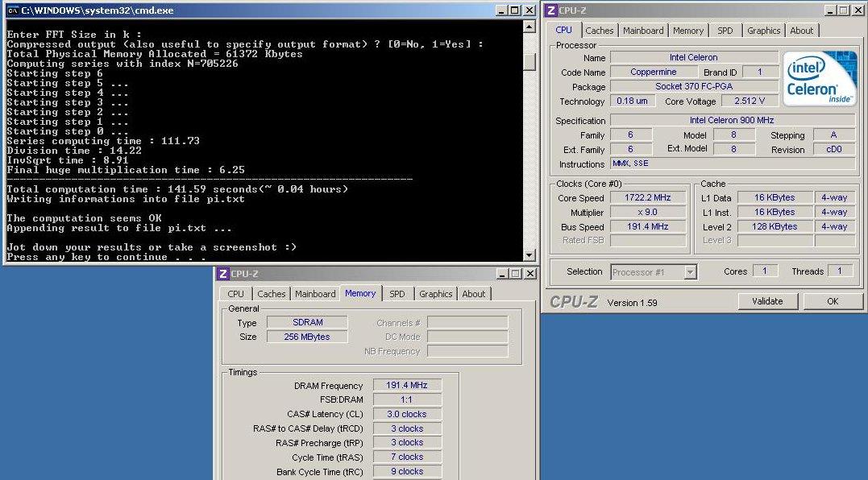Open the About tab in the lower CPU-Z window
The image size is (868, 480).
point(474,294)
